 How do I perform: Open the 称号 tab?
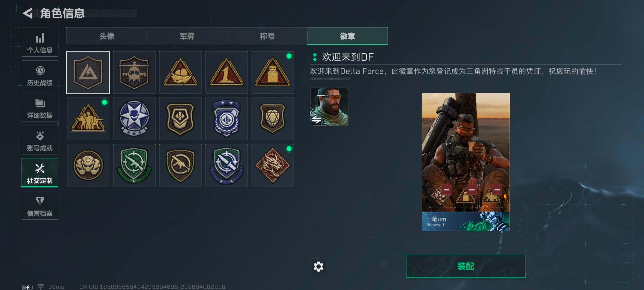(x=267, y=36)
